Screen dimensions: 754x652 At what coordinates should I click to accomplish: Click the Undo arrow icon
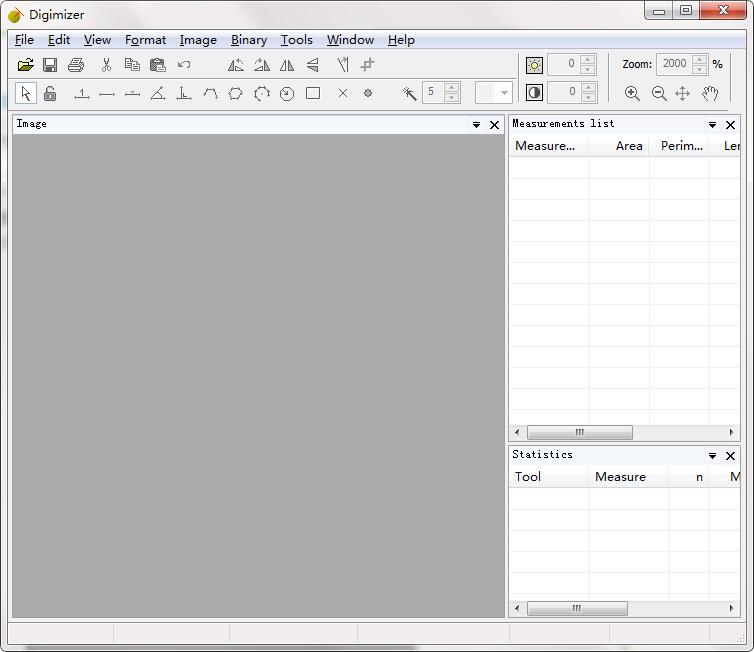pos(184,64)
